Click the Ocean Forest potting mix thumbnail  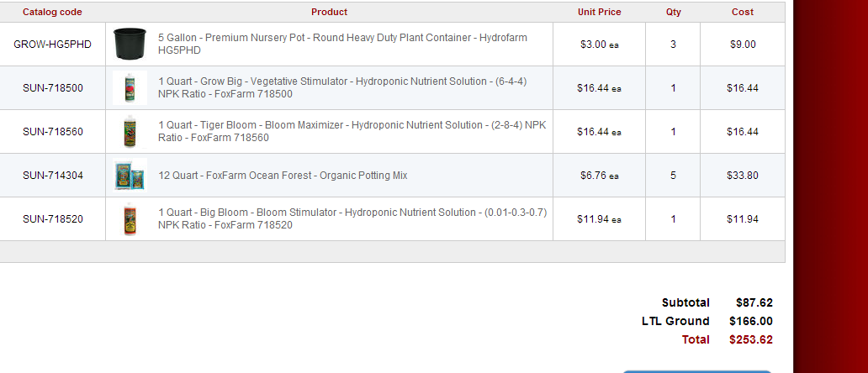pos(130,176)
